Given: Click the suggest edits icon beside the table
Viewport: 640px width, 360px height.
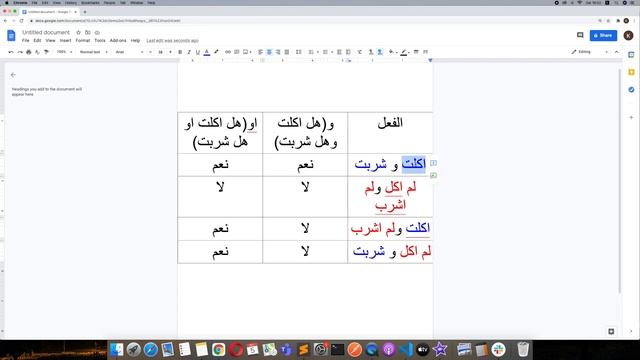Looking at the screenshot, I should pyautogui.click(x=433, y=175).
